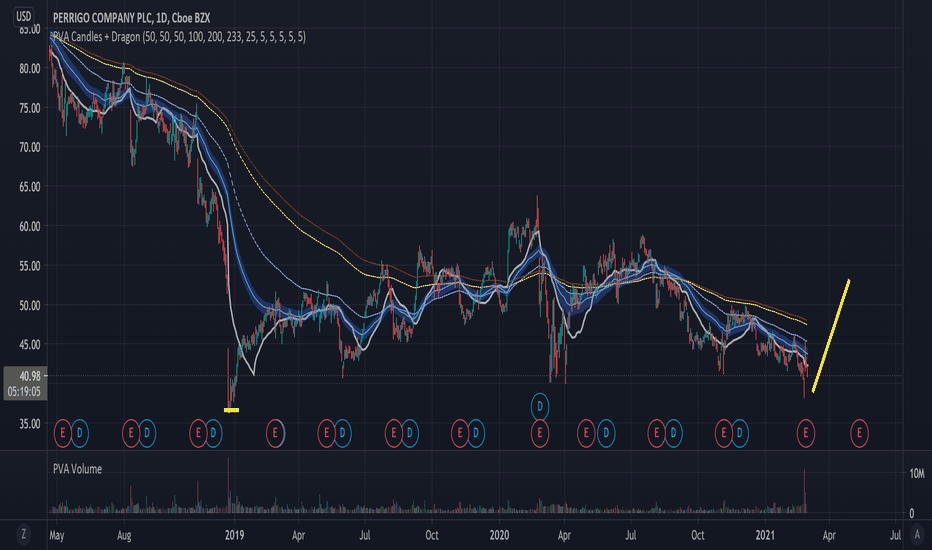Open the May 2020 earnings E marker
The width and height of the screenshot is (932, 550).
(x=586, y=433)
